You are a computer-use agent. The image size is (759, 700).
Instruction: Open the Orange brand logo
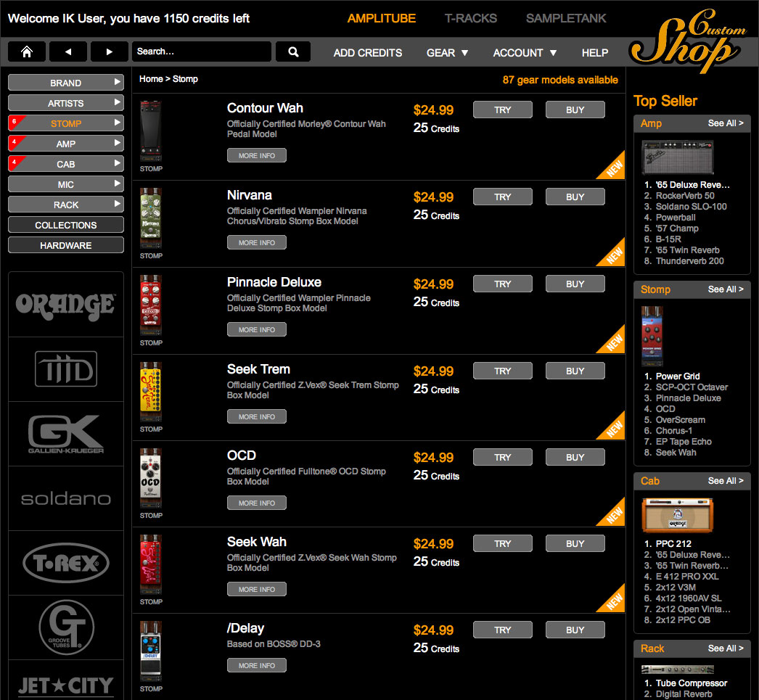(x=65, y=304)
